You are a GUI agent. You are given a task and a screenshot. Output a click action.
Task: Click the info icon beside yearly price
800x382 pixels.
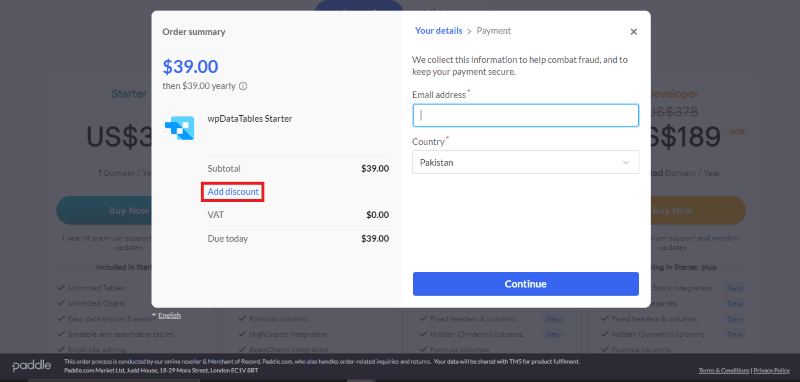click(x=243, y=86)
